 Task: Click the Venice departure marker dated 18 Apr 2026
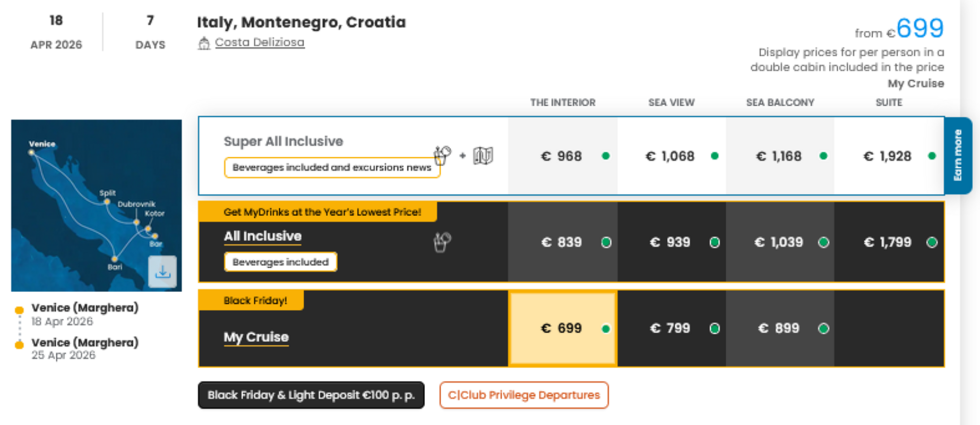pos(19,310)
